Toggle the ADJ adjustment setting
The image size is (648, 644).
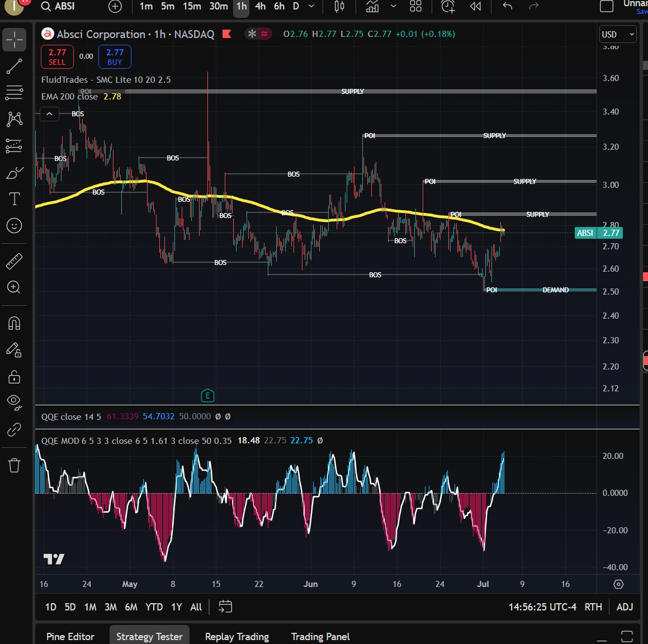625,607
